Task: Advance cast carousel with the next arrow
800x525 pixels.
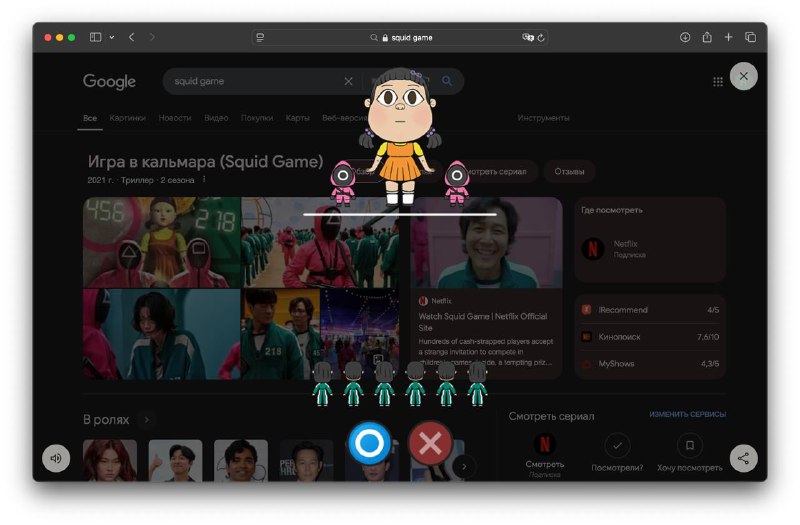Action: point(464,466)
